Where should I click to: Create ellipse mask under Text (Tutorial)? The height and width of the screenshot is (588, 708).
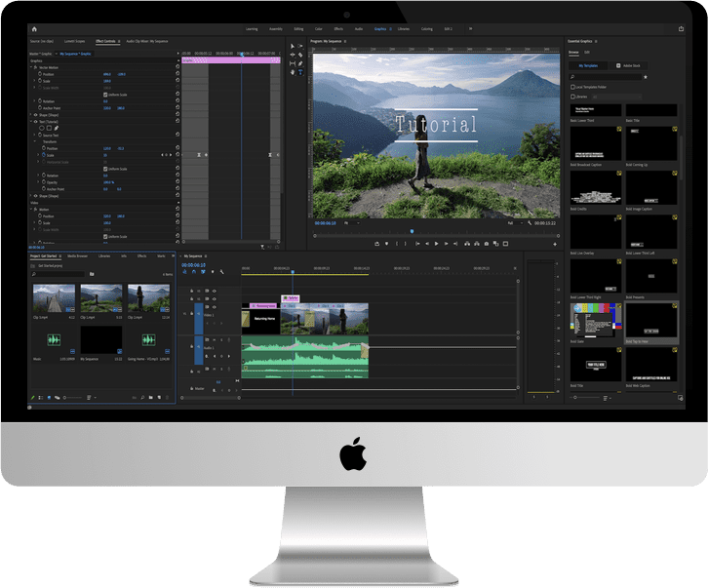(42, 129)
